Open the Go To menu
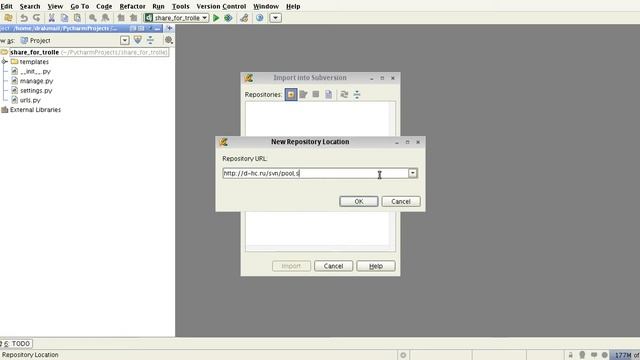This screenshot has width=640, height=360. pos(80,7)
